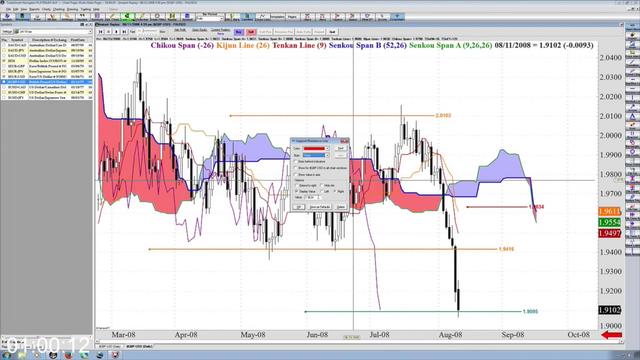Select the $AUD-JPY row in symbol list
The width and height of the screenshot is (640, 360).
click(47, 50)
